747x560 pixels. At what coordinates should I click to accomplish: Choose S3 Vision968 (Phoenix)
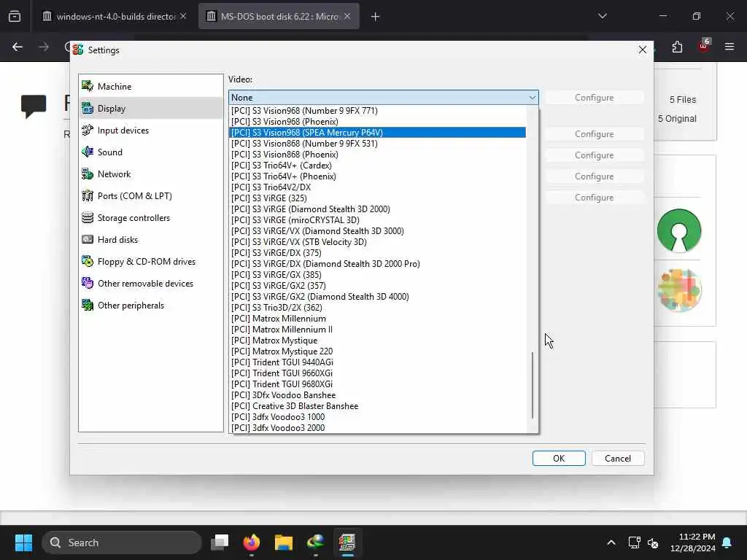pos(377,122)
